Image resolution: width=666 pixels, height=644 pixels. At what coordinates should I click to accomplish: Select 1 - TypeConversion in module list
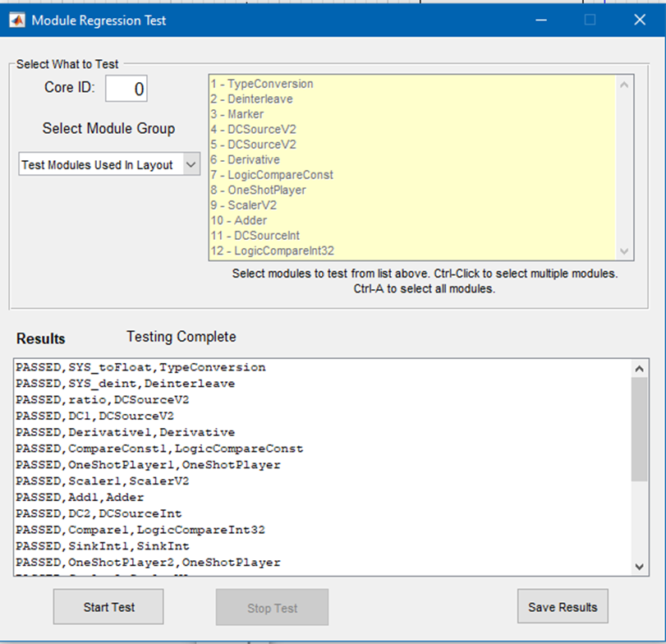click(x=262, y=84)
